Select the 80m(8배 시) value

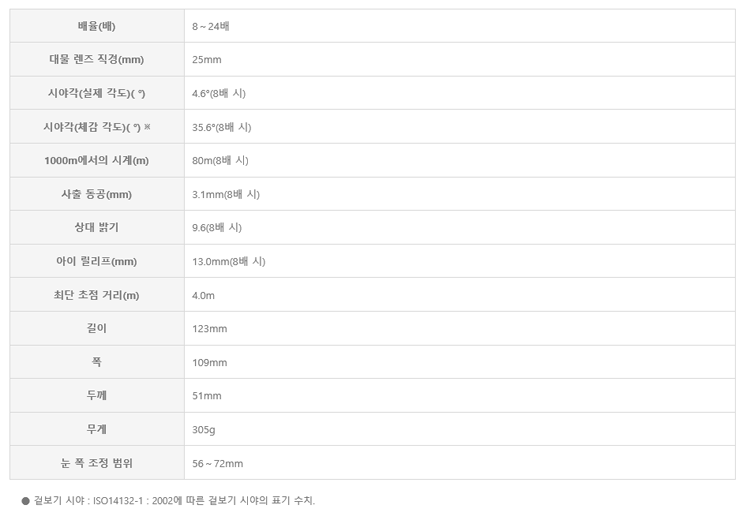[220, 160]
